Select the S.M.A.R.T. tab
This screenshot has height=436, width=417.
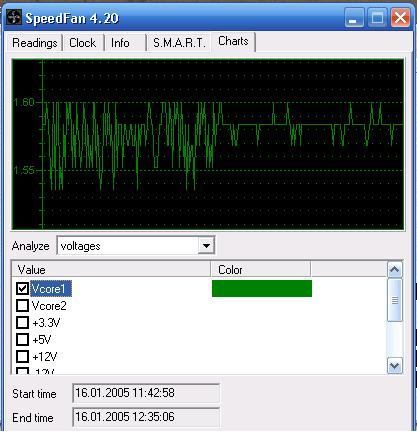tap(179, 43)
